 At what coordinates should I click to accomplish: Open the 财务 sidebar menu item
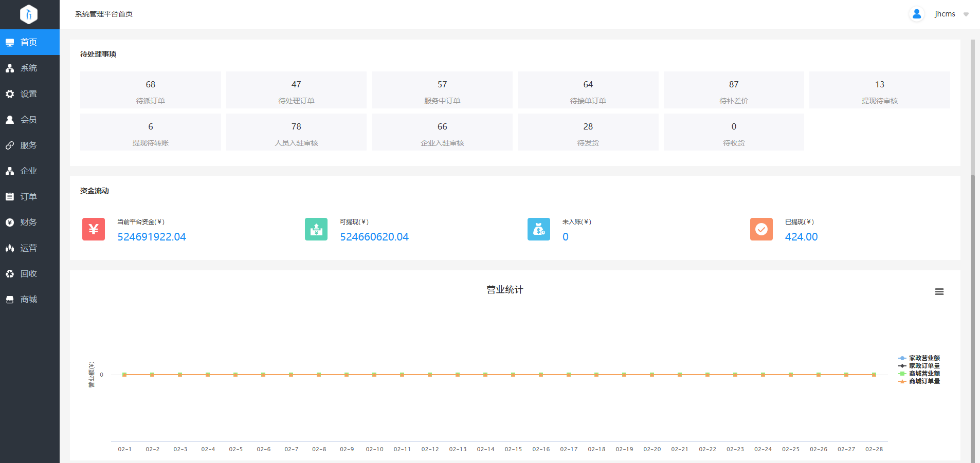[29, 223]
